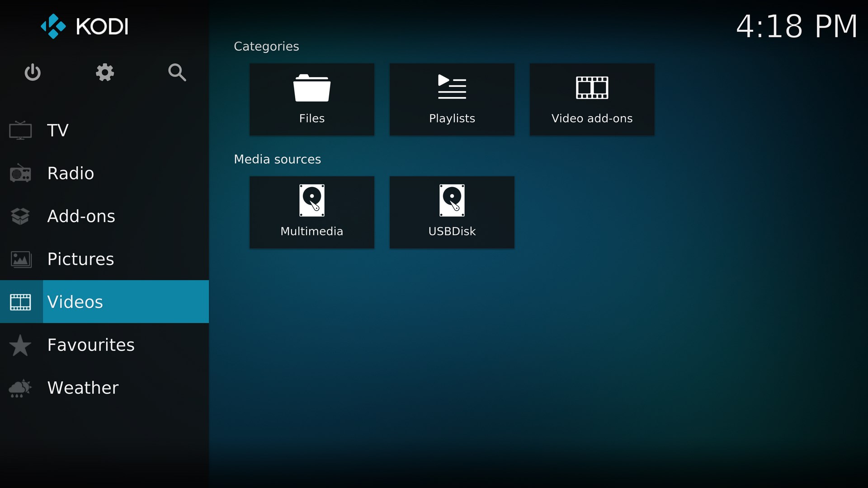Select TV menu item
This screenshot has height=488, width=868.
[104, 130]
